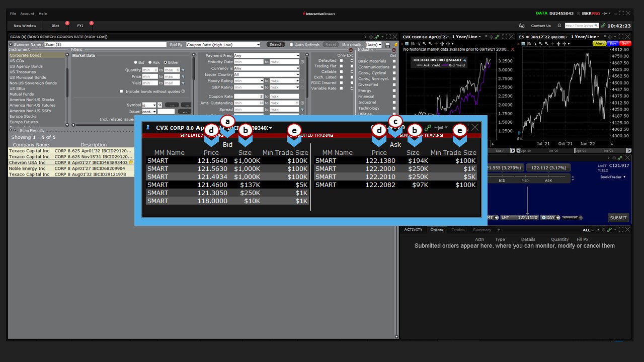
Task: Click the pin icon in depth window
Action: tap(440, 128)
